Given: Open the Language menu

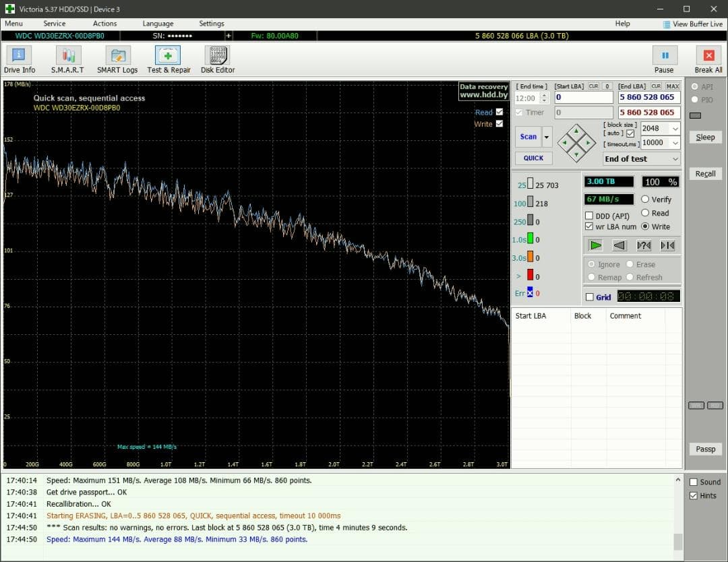Looking at the screenshot, I should (158, 24).
